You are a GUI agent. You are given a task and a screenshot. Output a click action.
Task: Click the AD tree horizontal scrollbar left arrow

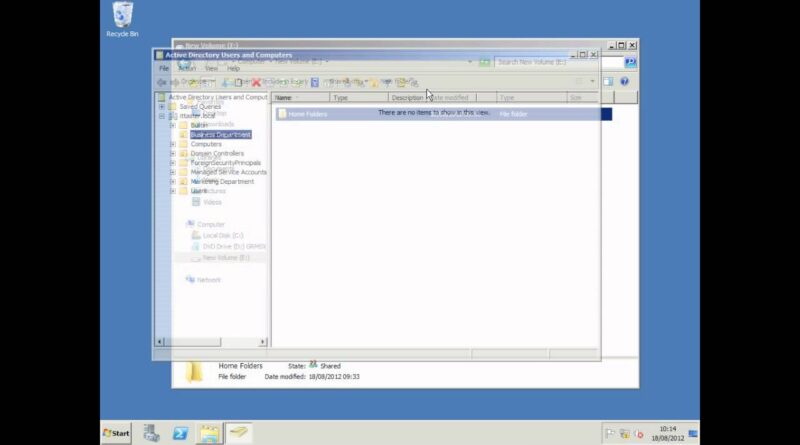160,341
